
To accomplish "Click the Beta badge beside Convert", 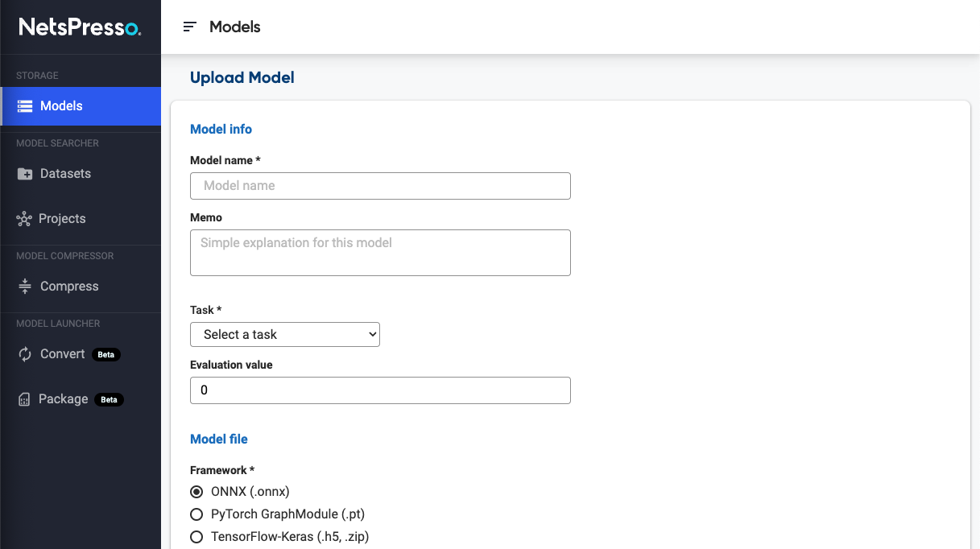I will [106, 354].
